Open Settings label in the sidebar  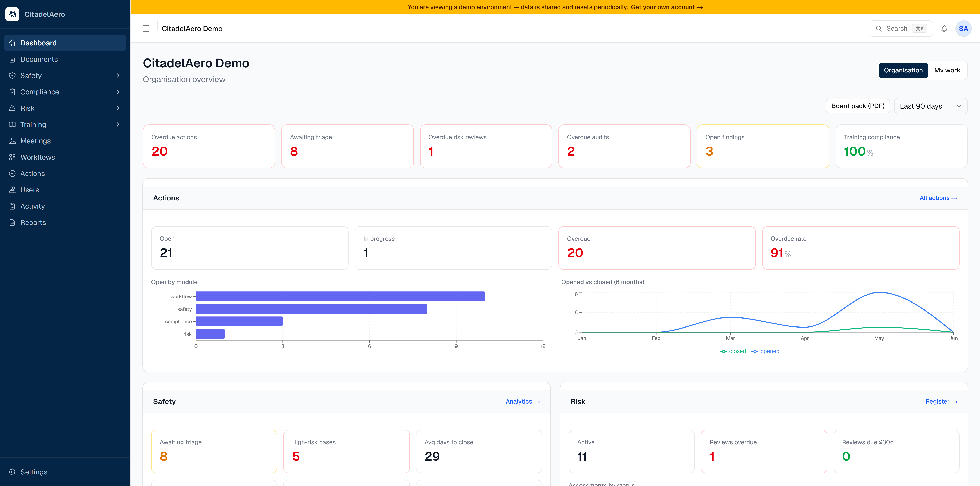click(x=34, y=472)
